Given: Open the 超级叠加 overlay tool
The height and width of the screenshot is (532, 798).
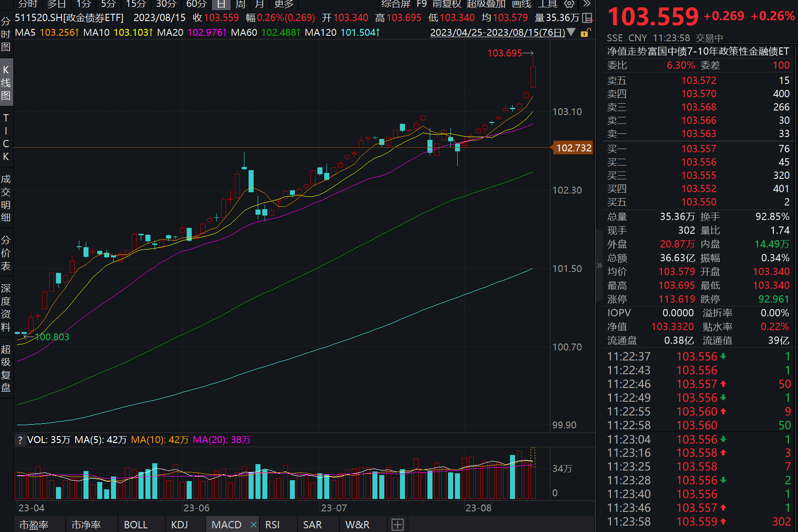Looking at the screenshot, I should 486,4.
